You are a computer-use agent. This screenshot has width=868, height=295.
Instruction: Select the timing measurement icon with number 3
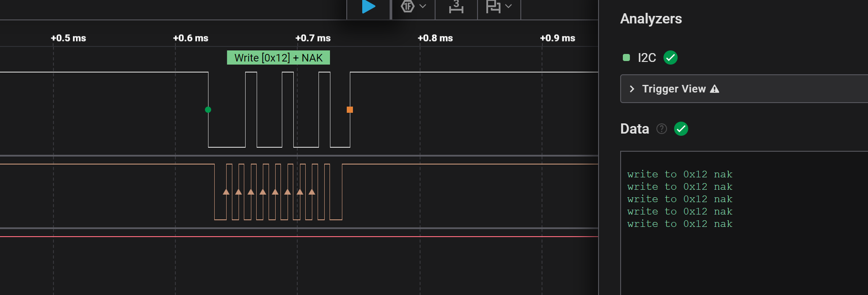(x=456, y=7)
